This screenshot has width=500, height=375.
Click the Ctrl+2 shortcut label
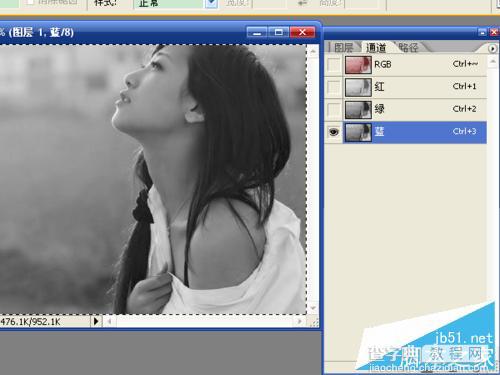coord(464,109)
